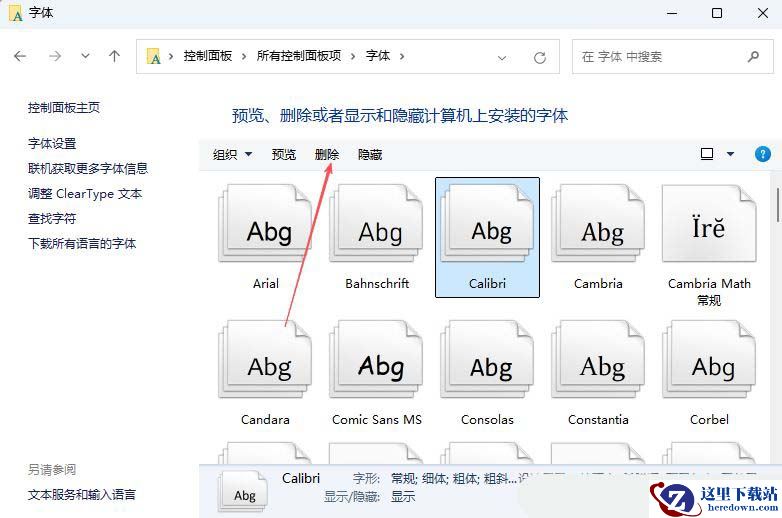Select the Cambria font icon
This screenshot has width=782, height=518.
598,223
